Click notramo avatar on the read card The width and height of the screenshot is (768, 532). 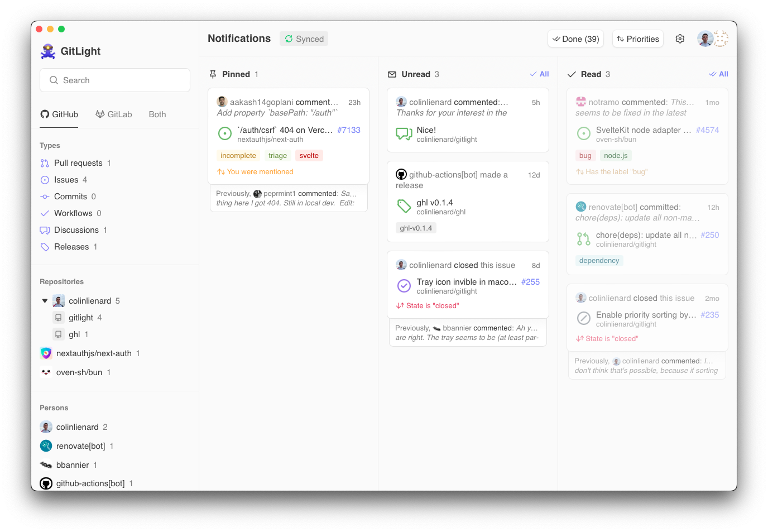coord(581,102)
